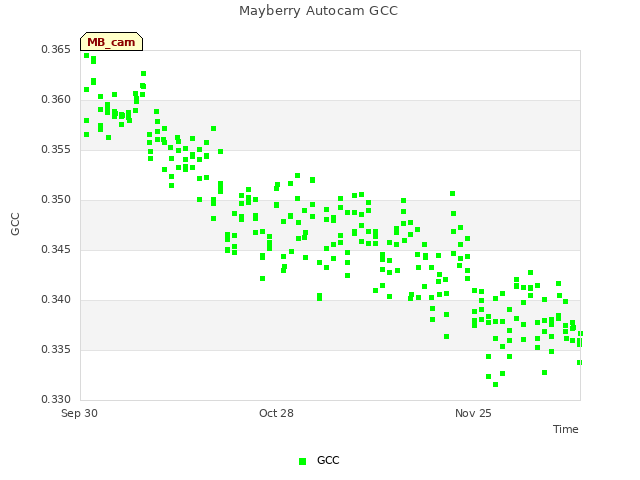Select the chart title Mayberry Autocam GCC
640x480 pixels.
point(318,11)
